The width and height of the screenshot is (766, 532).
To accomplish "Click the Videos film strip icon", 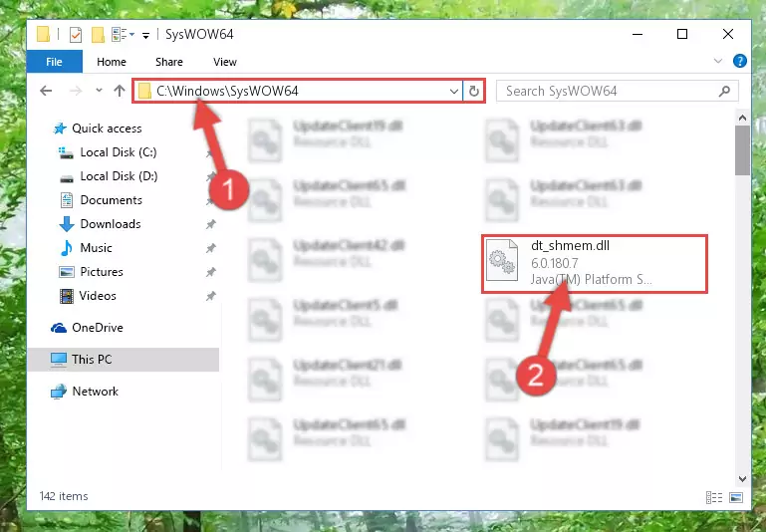I will click(66, 296).
